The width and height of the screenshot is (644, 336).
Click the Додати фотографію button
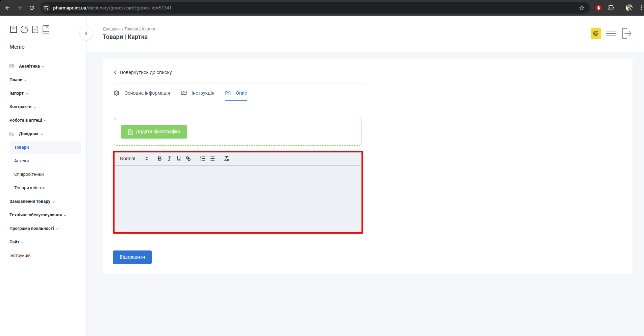pos(154,132)
